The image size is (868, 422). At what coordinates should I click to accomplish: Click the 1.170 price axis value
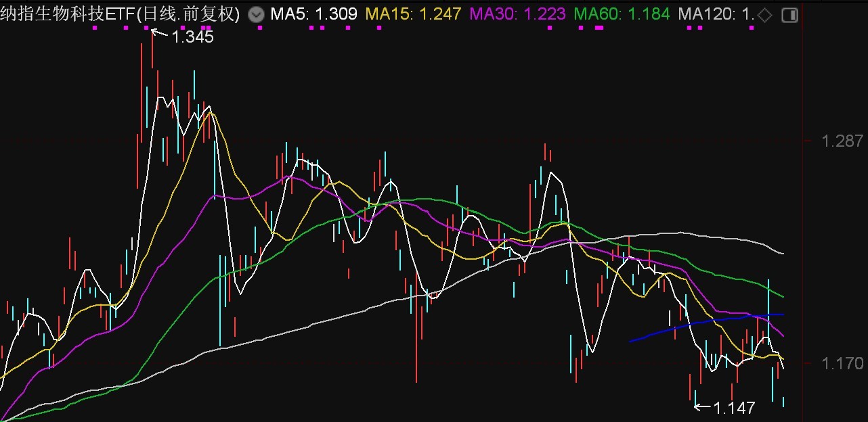coord(842,364)
